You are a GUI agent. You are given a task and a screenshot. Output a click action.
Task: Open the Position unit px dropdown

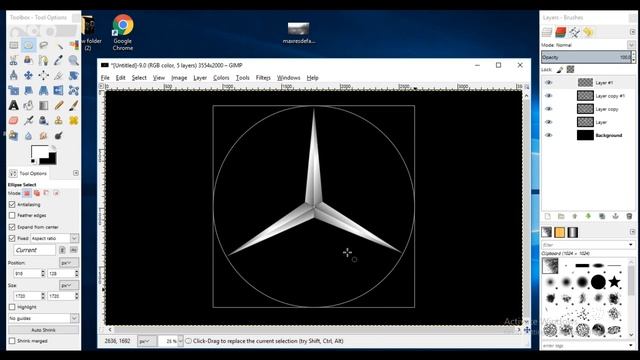coord(69,262)
